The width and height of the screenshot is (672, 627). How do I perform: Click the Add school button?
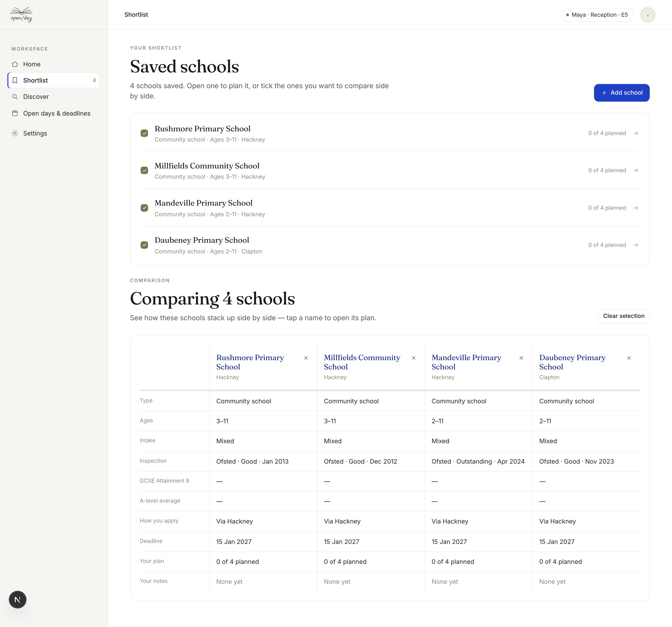pyautogui.click(x=622, y=93)
